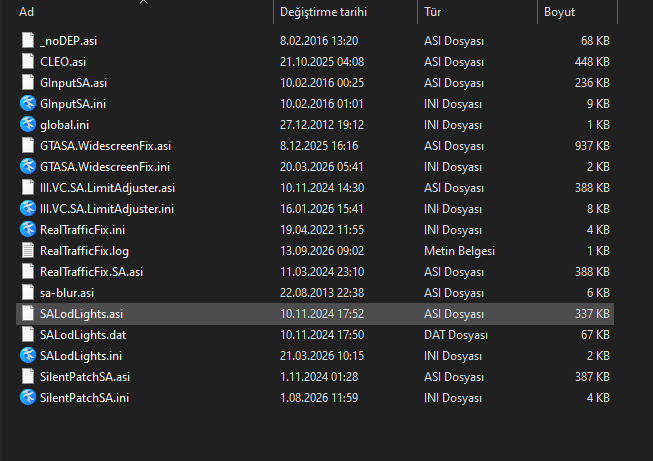This screenshot has height=461, width=653.
Task: Select the file name III.VC.SA.LimitAdjuster.ini
Action: (107, 209)
